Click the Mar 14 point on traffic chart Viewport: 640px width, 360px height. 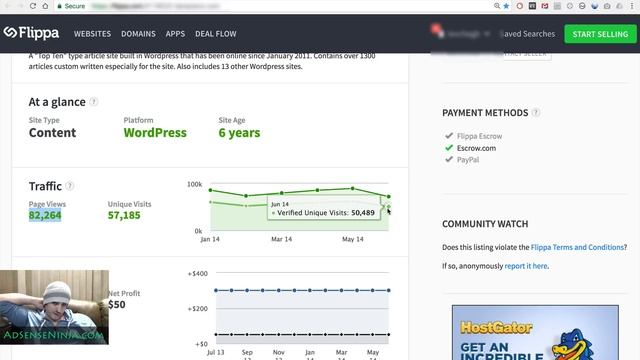coord(282,193)
